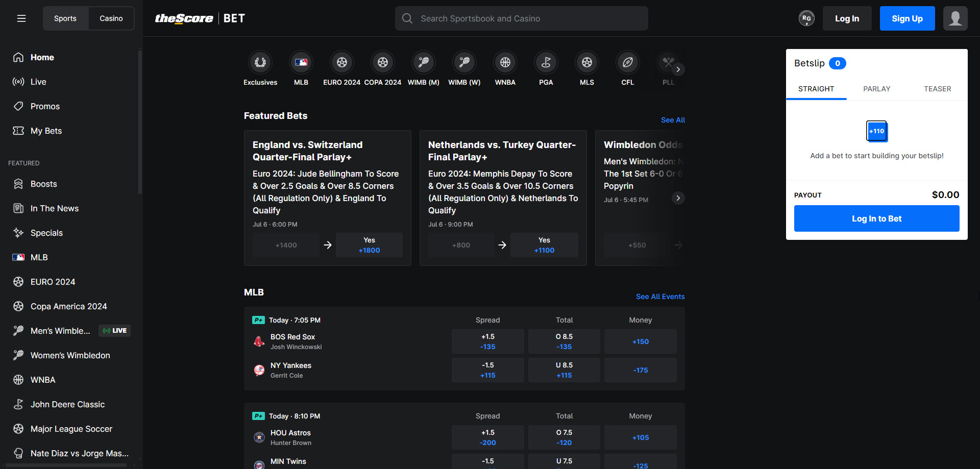Open the NY Yankees team row

tap(350, 370)
